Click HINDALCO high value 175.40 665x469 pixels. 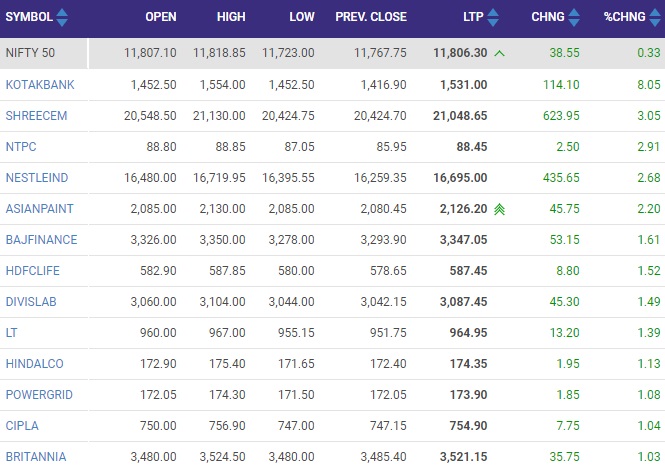[227, 363]
